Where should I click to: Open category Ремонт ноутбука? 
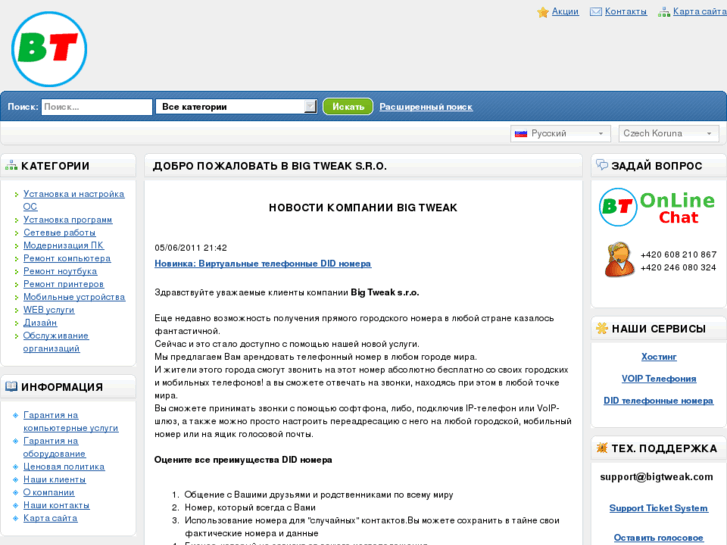click(x=60, y=271)
